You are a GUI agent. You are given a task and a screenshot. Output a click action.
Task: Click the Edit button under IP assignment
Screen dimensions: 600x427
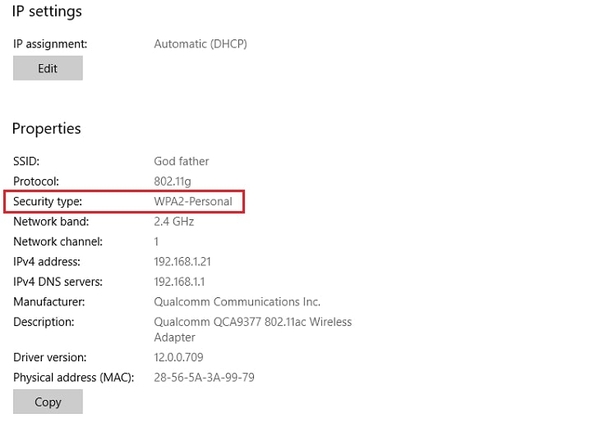point(47,68)
